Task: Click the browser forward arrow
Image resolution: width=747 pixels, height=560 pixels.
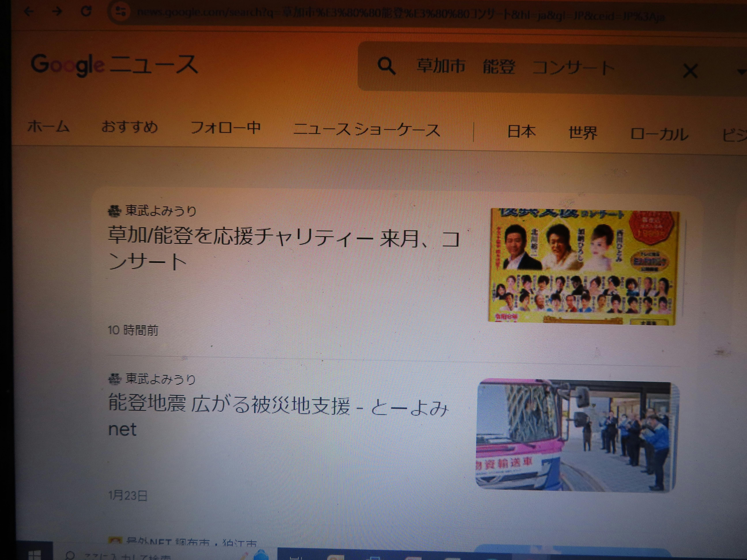Action: click(57, 12)
